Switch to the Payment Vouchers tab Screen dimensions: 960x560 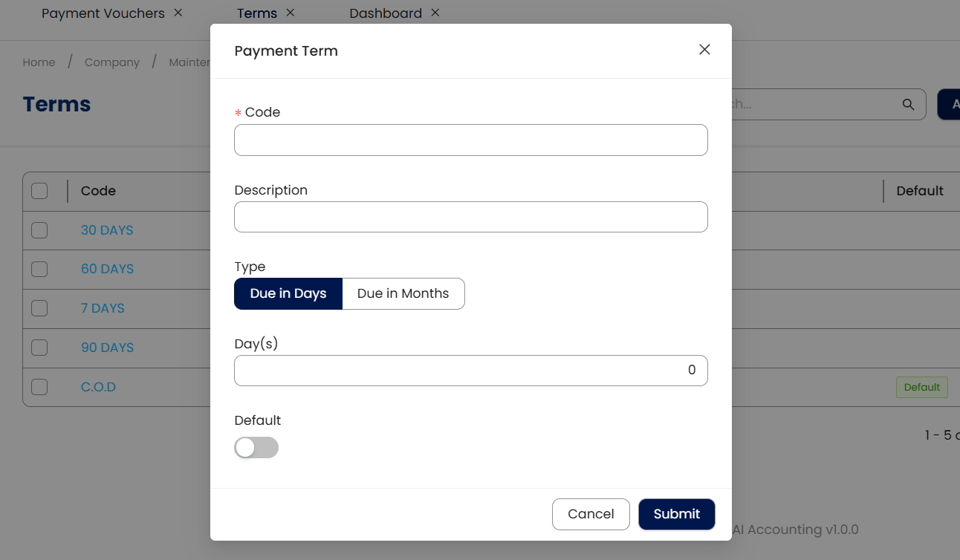103,13
